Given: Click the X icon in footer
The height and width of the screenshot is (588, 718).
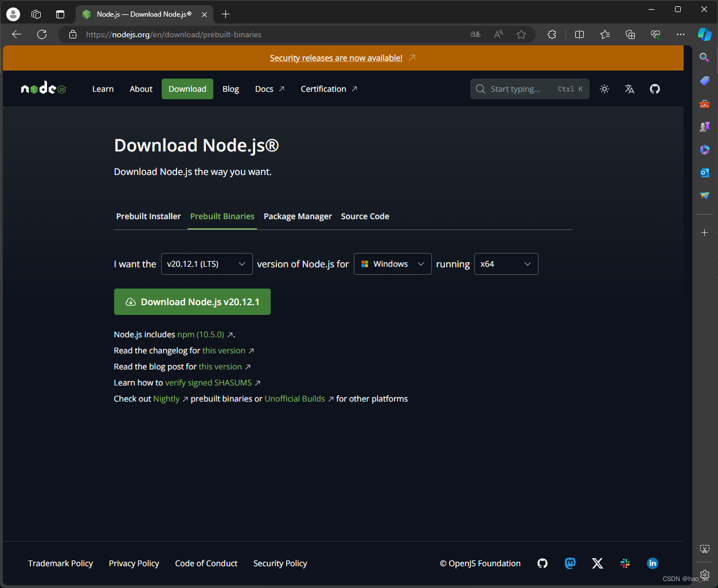Looking at the screenshot, I should [x=598, y=563].
